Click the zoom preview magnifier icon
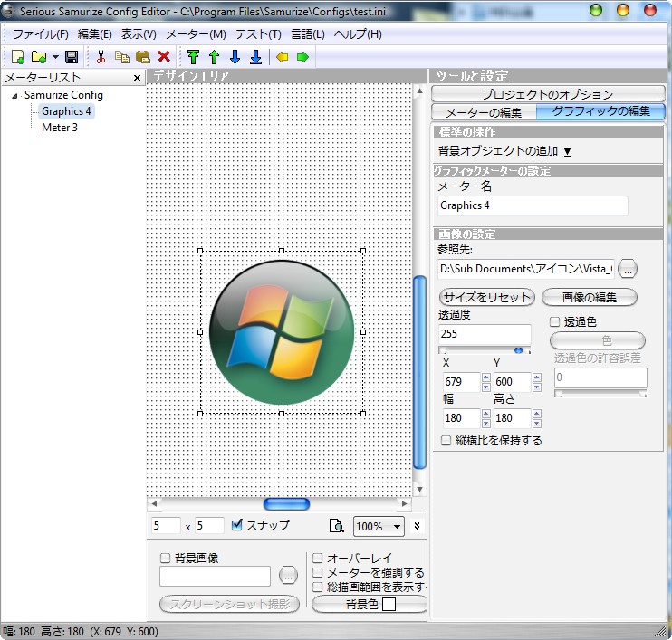 click(336, 526)
